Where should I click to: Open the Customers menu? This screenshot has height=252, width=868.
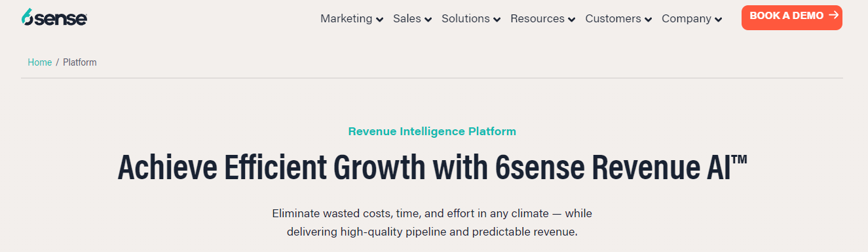[x=618, y=18]
